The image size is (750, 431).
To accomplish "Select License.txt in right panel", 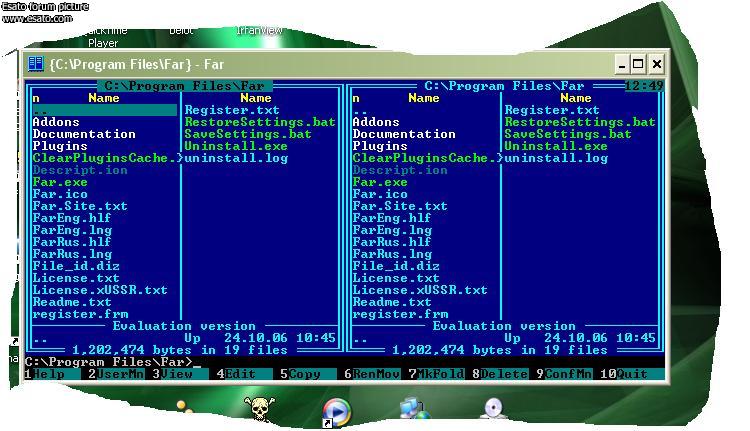I will pyautogui.click(x=396, y=278).
